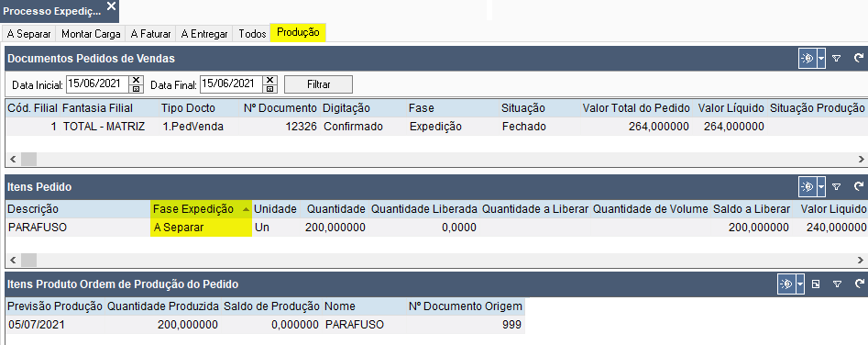Open the A Faturar tab
This screenshot has width=868, height=345.
150,34
